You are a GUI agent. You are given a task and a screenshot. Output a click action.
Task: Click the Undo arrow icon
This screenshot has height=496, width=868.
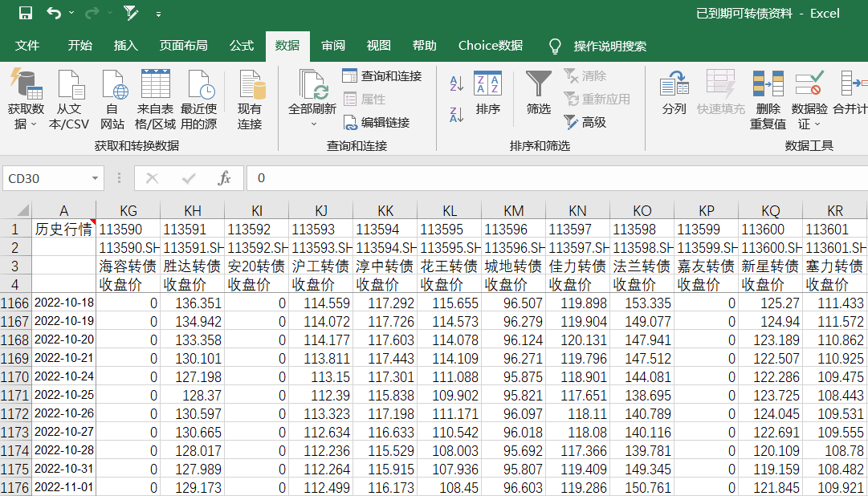54,13
